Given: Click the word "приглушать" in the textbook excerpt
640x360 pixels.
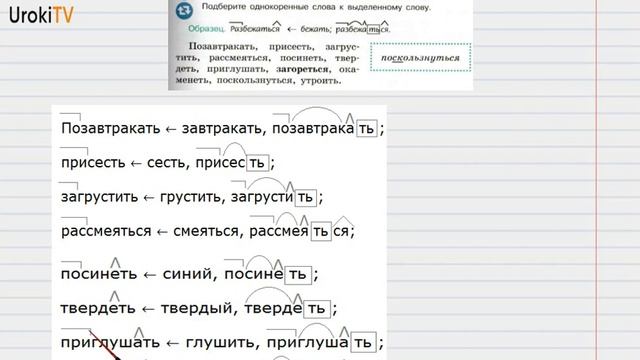Looking at the screenshot, I should (x=238, y=69).
